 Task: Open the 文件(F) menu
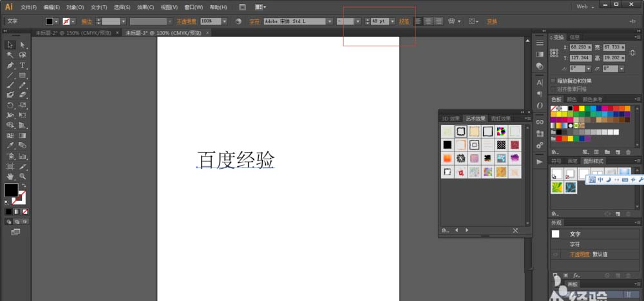(28, 7)
